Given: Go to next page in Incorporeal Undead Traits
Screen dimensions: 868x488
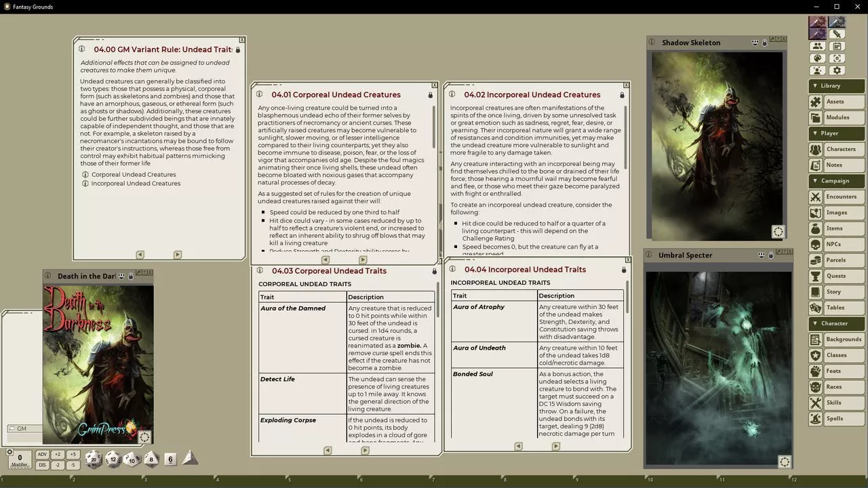Looking at the screenshot, I should (556, 446).
